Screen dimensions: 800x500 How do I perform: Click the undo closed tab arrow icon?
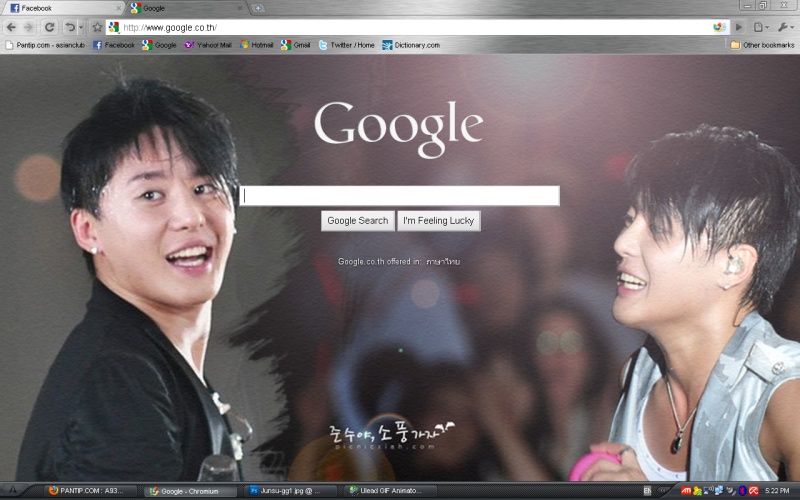tap(70, 28)
